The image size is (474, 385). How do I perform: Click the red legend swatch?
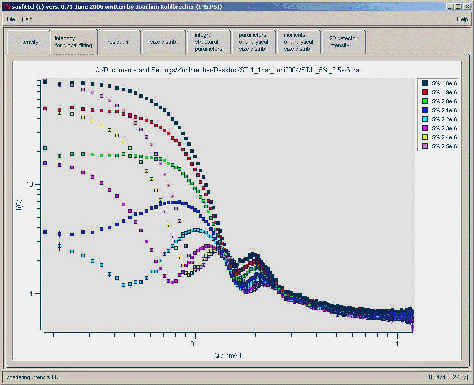425,92
